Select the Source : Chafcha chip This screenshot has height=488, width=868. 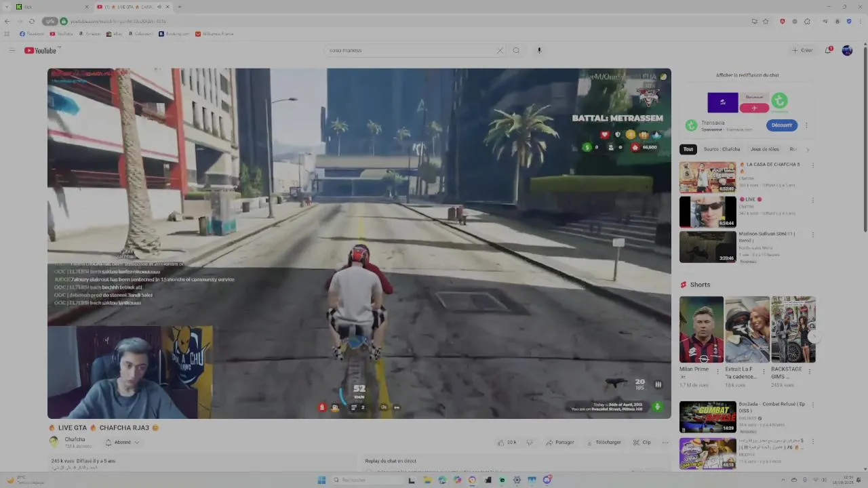coord(722,149)
